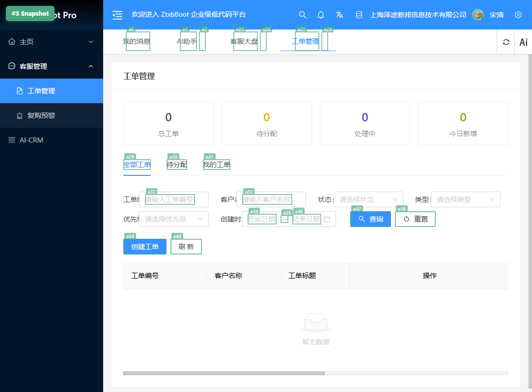Open 复购预警 in the sidebar

52,115
